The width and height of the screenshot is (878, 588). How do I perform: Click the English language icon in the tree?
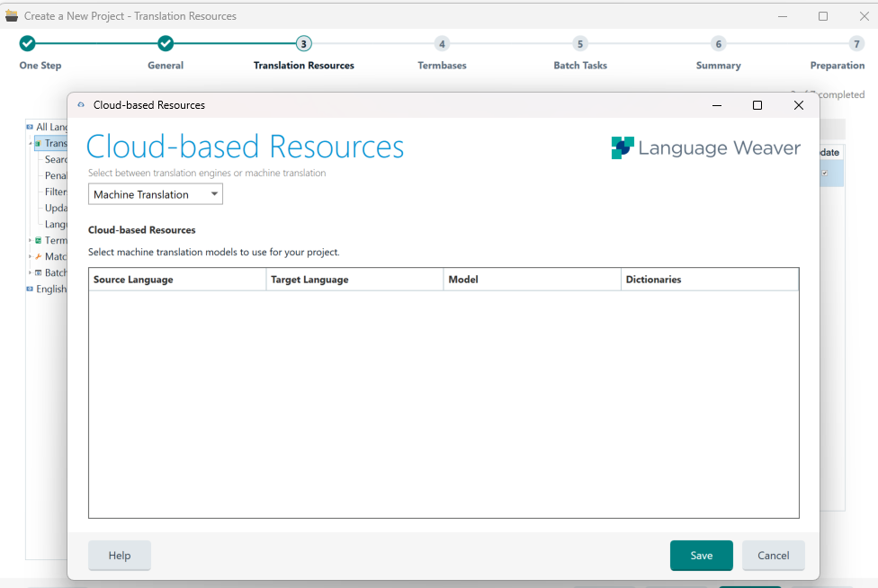[x=30, y=289]
